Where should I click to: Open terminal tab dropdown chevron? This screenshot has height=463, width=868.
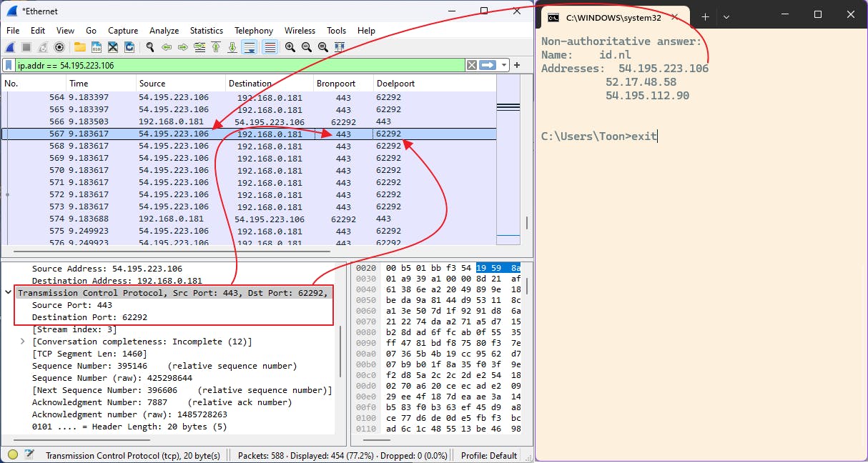[x=726, y=16]
